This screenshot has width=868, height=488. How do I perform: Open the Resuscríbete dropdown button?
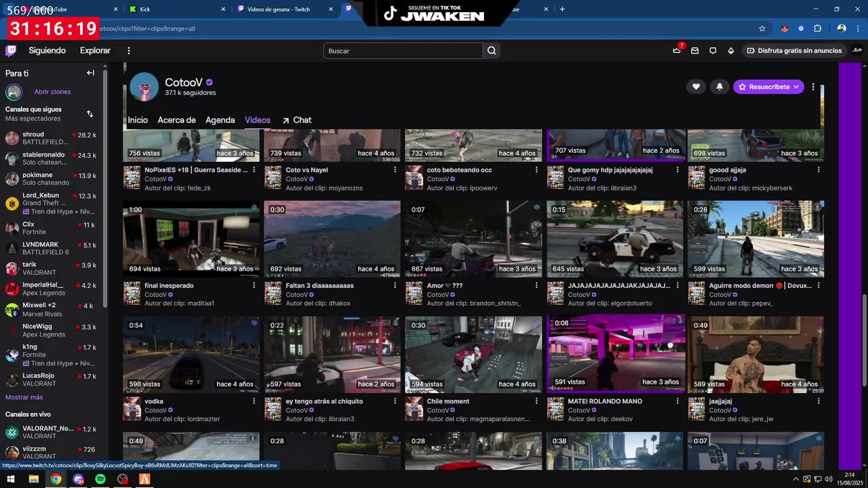pyautogui.click(x=768, y=87)
